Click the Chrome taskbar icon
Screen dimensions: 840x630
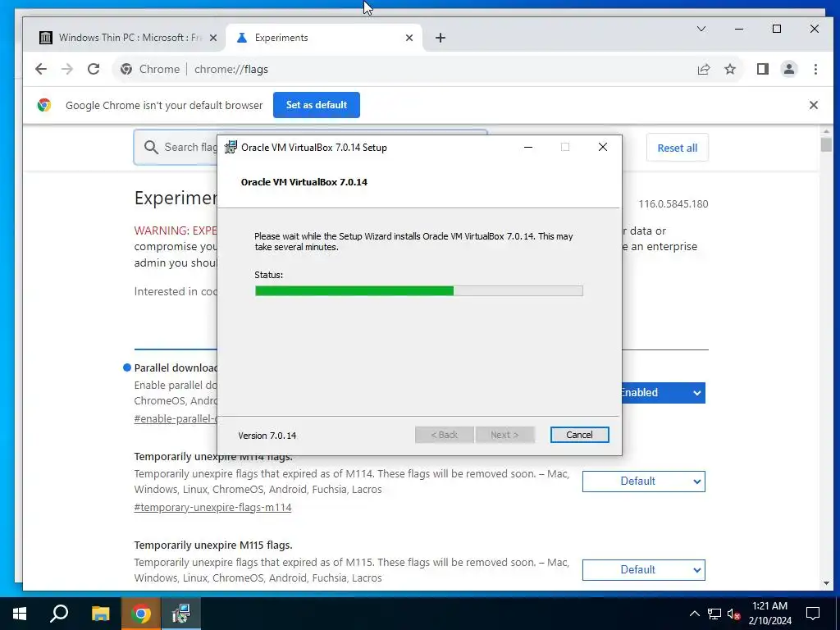(x=141, y=614)
